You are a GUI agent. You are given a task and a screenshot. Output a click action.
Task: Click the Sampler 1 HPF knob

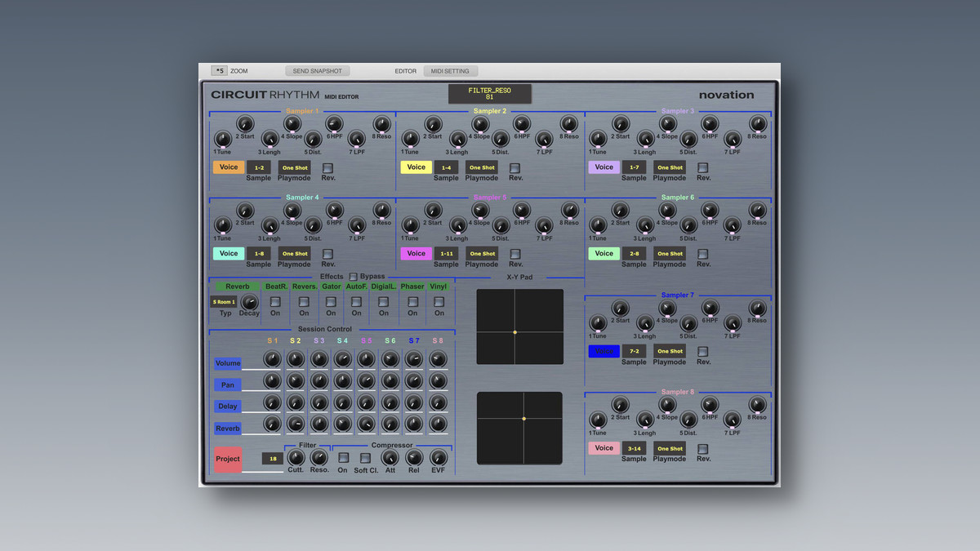[334, 123]
